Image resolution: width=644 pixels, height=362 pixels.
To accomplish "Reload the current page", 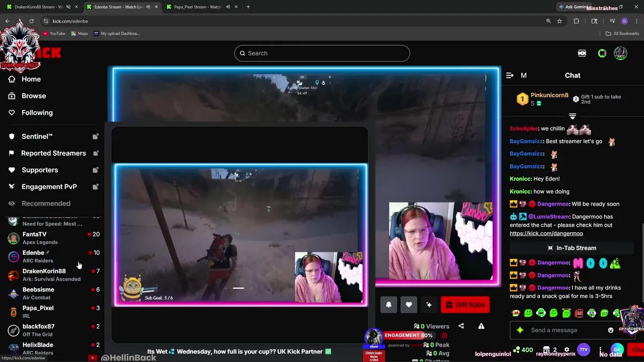I will 31,21.
